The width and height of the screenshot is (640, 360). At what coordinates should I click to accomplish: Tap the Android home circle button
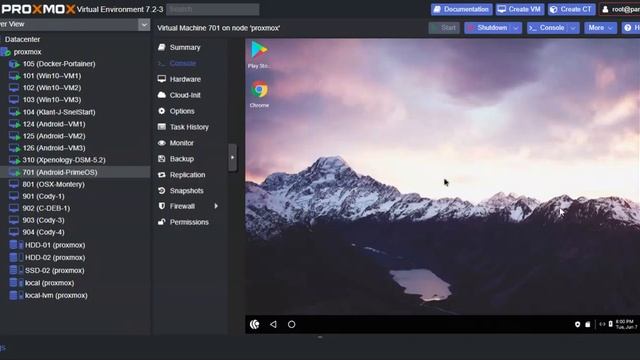[x=291, y=324]
